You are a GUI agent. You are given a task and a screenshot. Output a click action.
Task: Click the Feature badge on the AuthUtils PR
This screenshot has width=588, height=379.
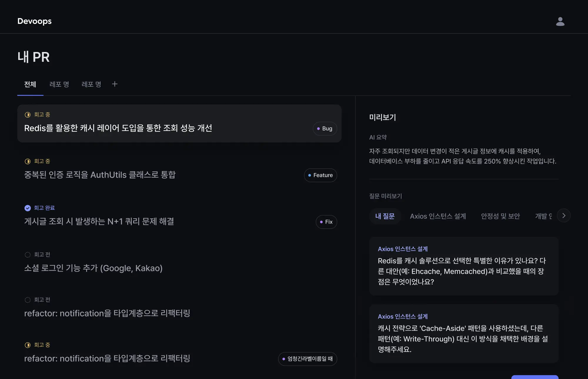pos(320,175)
